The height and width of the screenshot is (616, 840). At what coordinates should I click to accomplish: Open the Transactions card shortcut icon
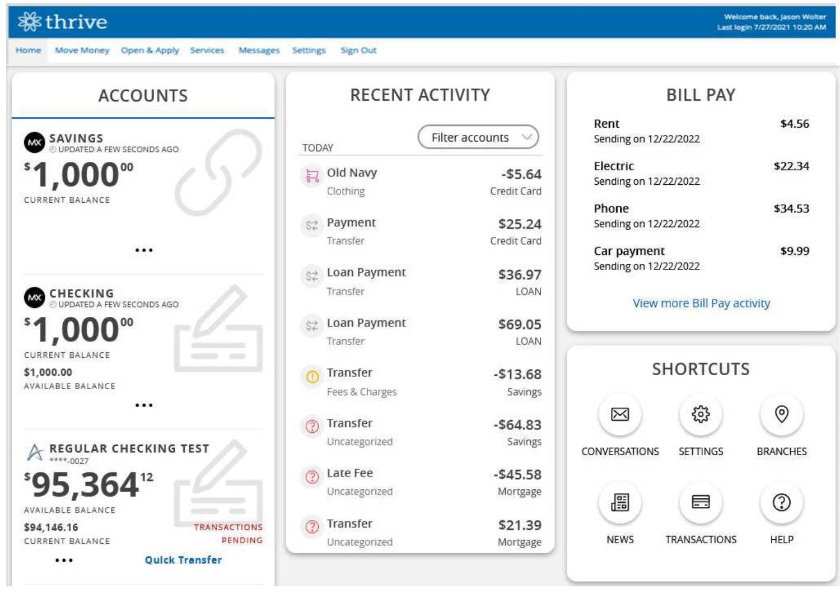pyautogui.click(x=701, y=502)
